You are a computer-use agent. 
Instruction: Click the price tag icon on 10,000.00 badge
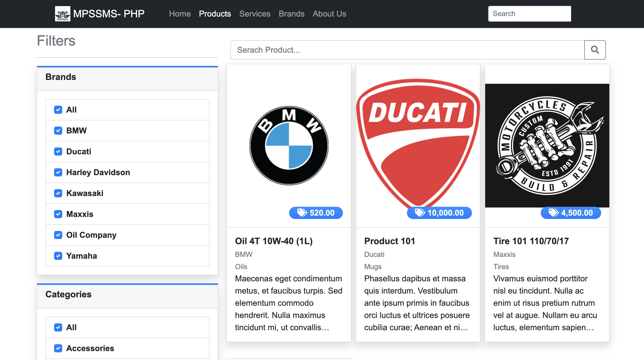[420, 213]
